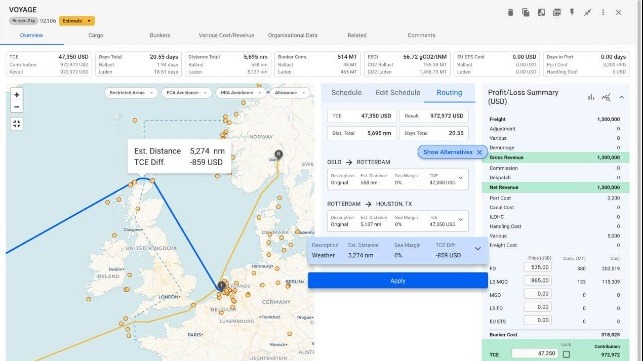Open the Restricted Areas dropdown
The image size is (643, 361).
[x=131, y=93]
